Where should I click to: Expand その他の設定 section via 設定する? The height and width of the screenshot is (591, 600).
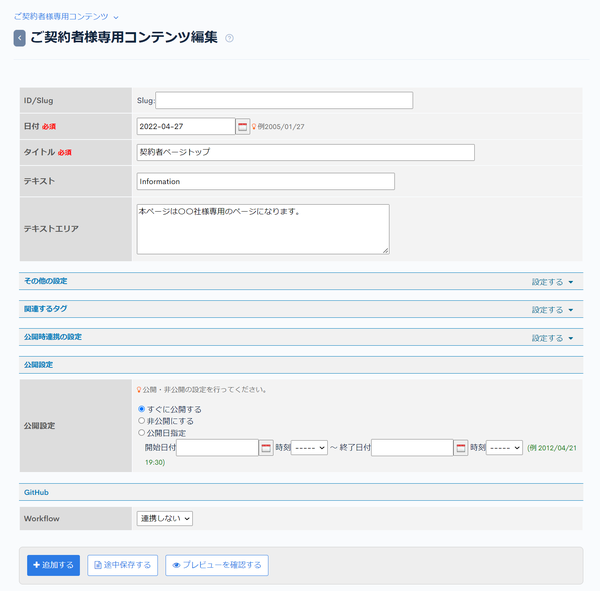tap(552, 282)
